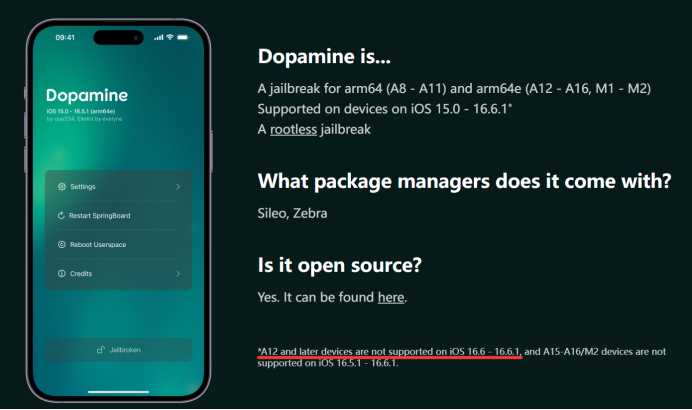Viewport: 692px width, 410px height.
Task: Open the Settings menu row
Action: point(118,187)
